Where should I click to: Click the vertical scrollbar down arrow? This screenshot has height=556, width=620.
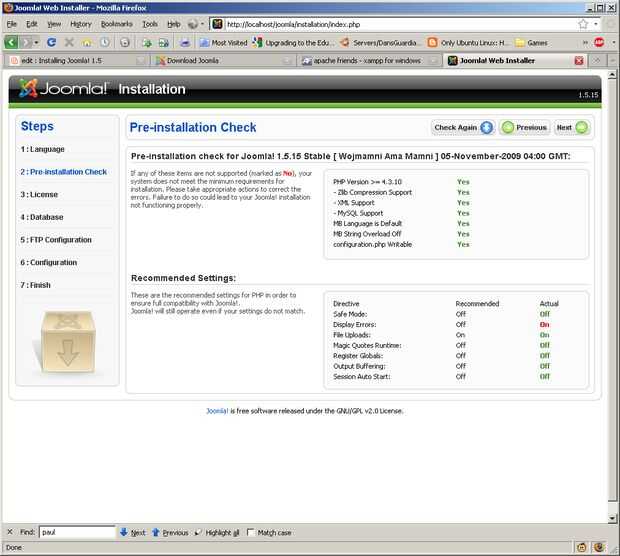[612, 518]
